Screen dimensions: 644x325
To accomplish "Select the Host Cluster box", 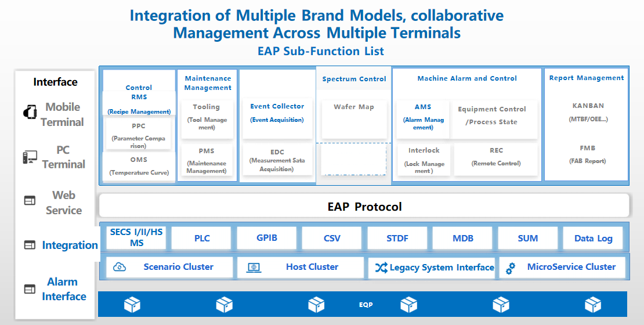I will pyautogui.click(x=301, y=268).
